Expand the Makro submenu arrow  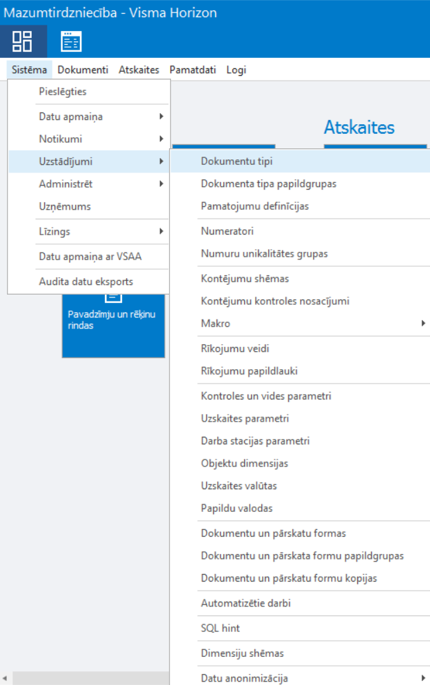[423, 323]
